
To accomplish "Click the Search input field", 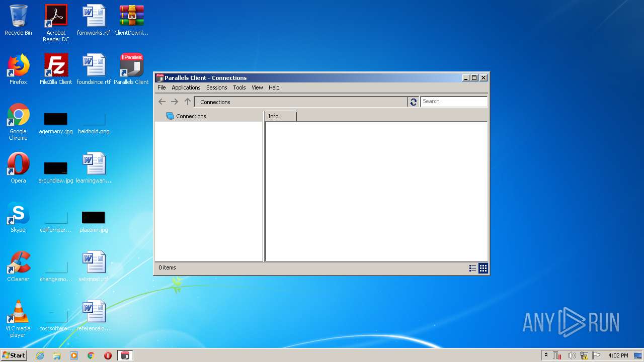I will pyautogui.click(x=454, y=102).
